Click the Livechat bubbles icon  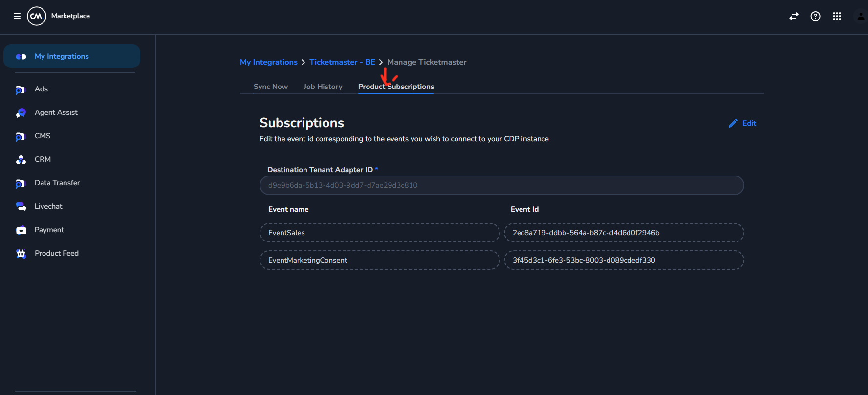click(x=21, y=207)
